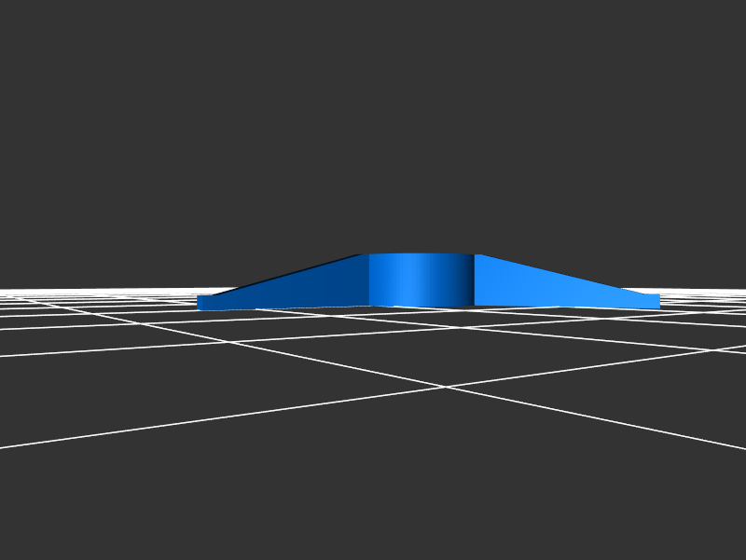Image resolution: width=746 pixels, height=560 pixels.
Task: Click the sloped top edge of right wing
Action: pyautogui.click(x=559, y=275)
